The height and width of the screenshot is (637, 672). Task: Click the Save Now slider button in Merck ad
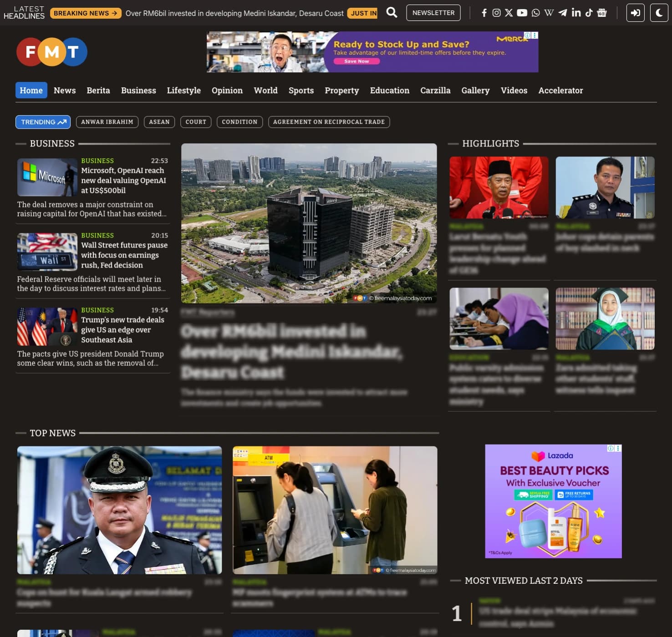coord(356,61)
